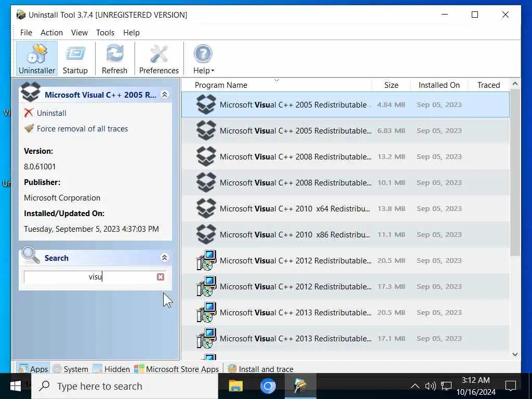Open the volume control in tray
The width and height of the screenshot is (532, 399).
tap(430, 386)
